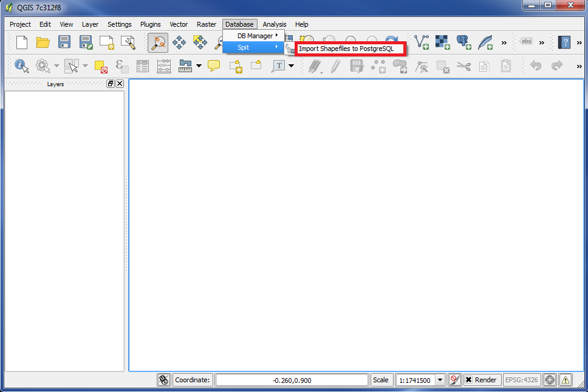This screenshot has height=392, width=588.
Task: Click Pan Map to Selection icon
Action: point(200,42)
